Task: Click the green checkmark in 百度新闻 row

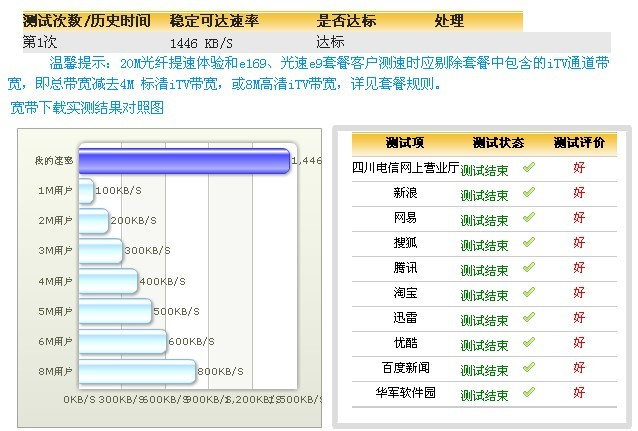Action: click(x=529, y=367)
